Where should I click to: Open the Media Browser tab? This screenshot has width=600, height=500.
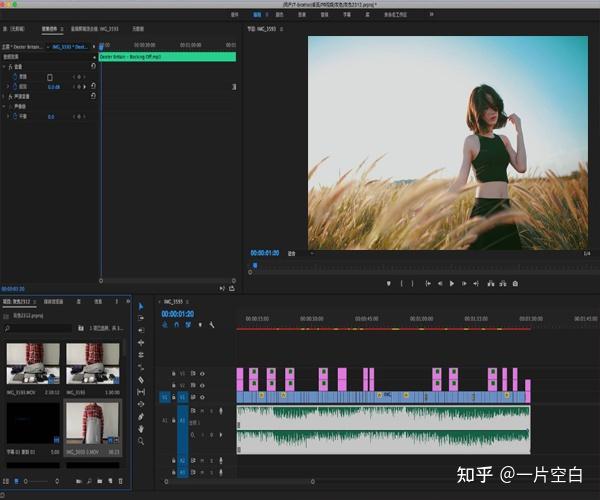coord(53,301)
